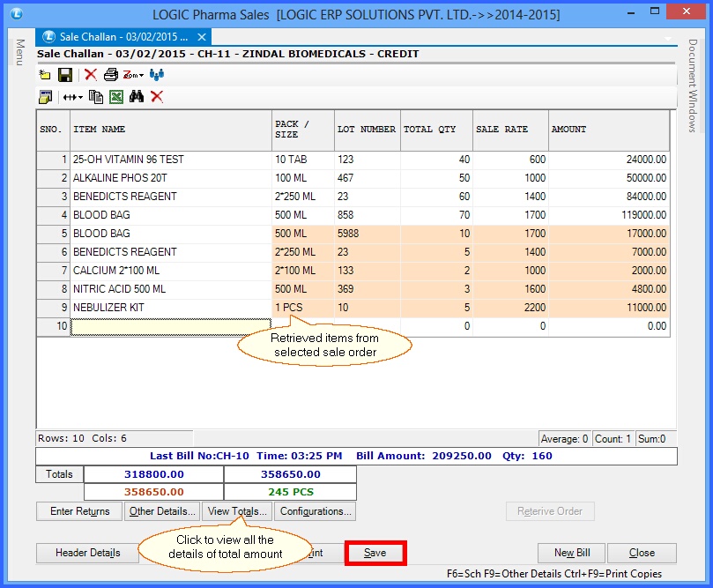Click the 2200 sale rate cell
Viewport: 713px width, 588px height.
pyautogui.click(x=510, y=308)
